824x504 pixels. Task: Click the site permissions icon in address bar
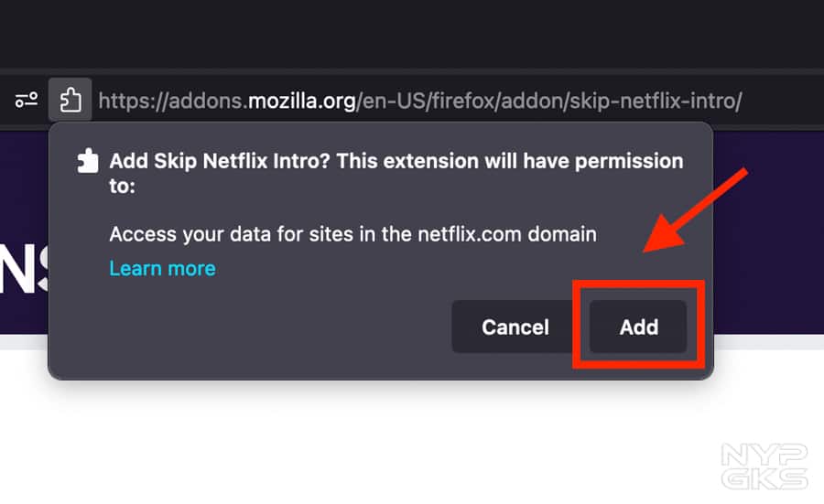(27, 100)
